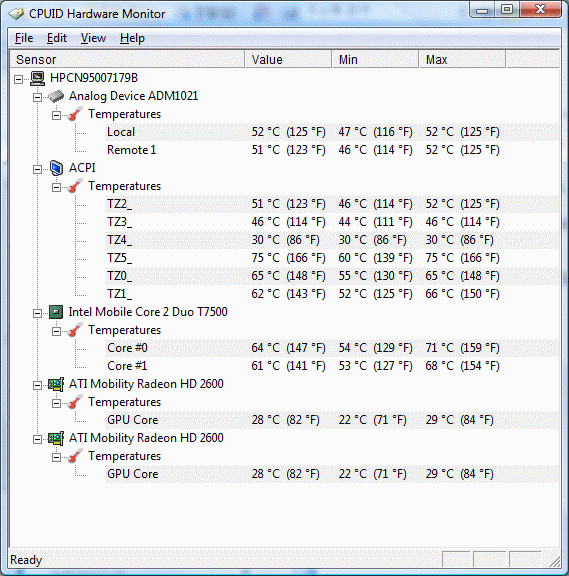
Task: Click the thermometer icon under the first ATI Radeon
Action: [x=75, y=402]
